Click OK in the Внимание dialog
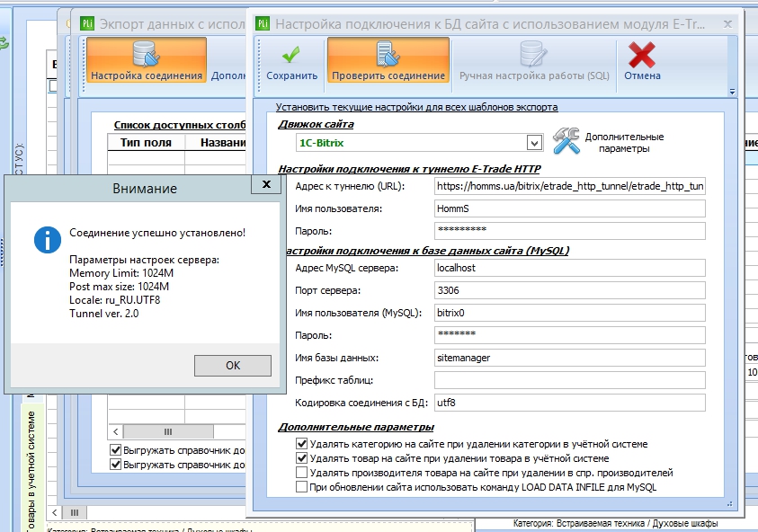 coord(233,365)
